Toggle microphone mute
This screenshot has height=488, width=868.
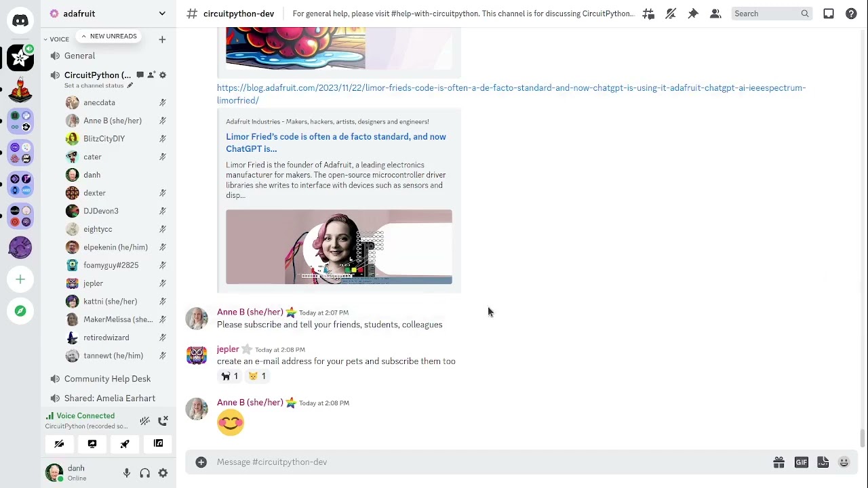[x=127, y=473]
